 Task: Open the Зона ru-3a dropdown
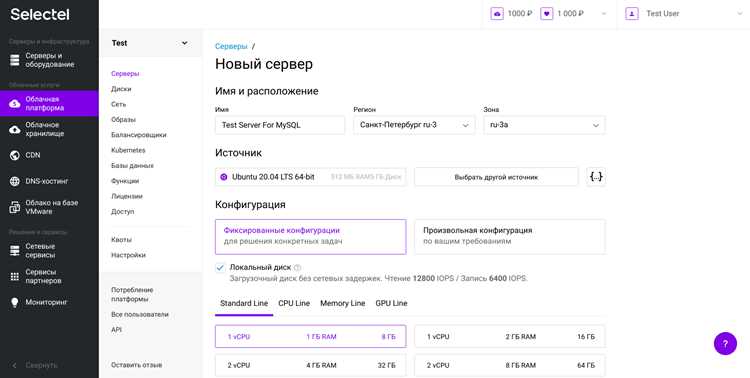(x=544, y=125)
